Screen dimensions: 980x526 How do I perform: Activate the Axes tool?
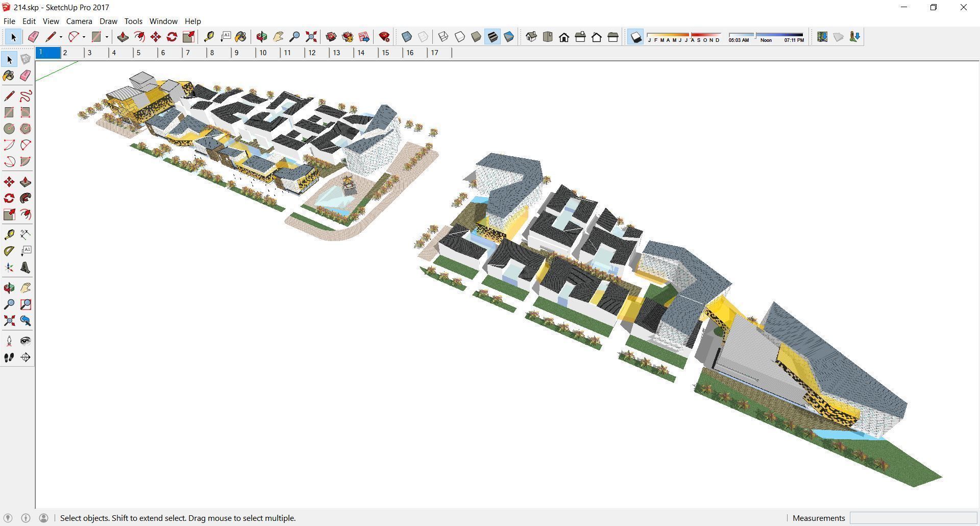click(9, 268)
